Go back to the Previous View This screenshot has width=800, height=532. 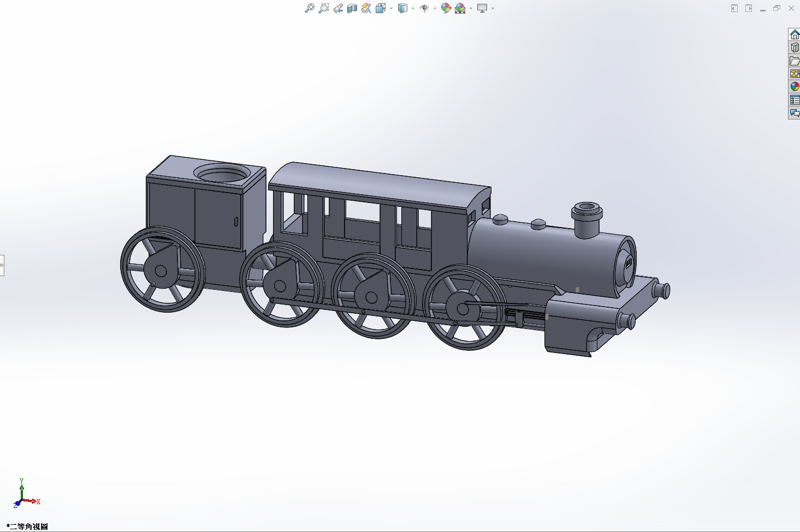pyautogui.click(x=338, y=8)
